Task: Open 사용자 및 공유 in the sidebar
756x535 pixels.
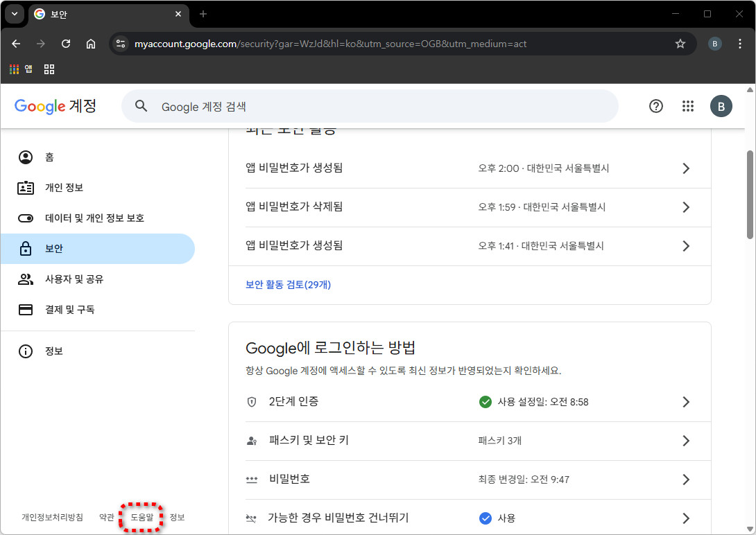Action: click(x=97, y=279)
